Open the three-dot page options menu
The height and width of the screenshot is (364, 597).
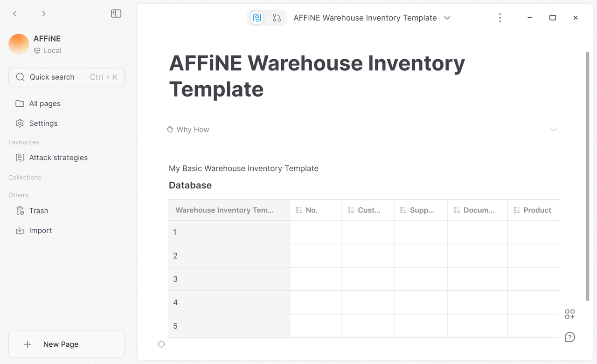tap(500, 18)
